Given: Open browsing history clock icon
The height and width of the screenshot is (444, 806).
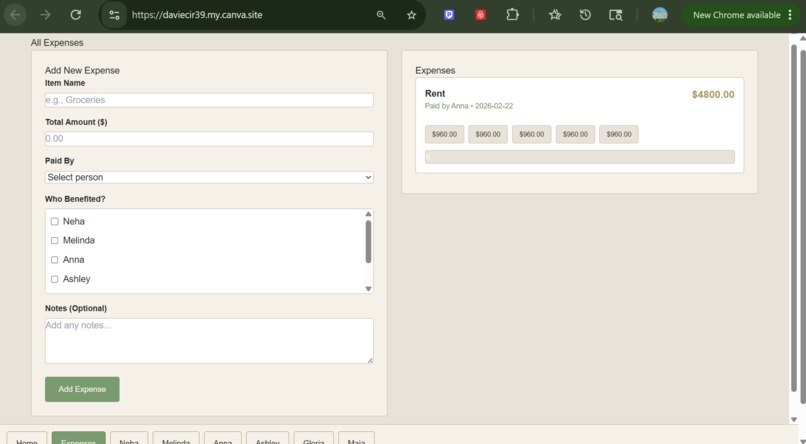Looking at the screenshot, I should (585, 15).
